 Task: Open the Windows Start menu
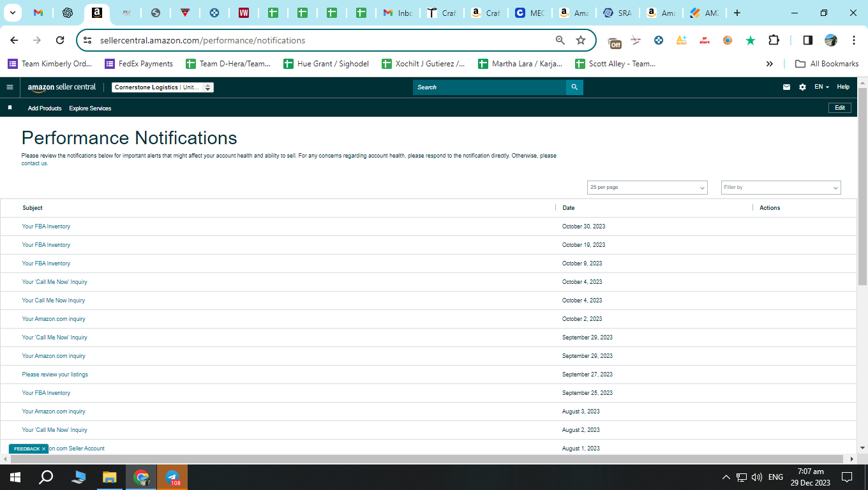point(15,477)
